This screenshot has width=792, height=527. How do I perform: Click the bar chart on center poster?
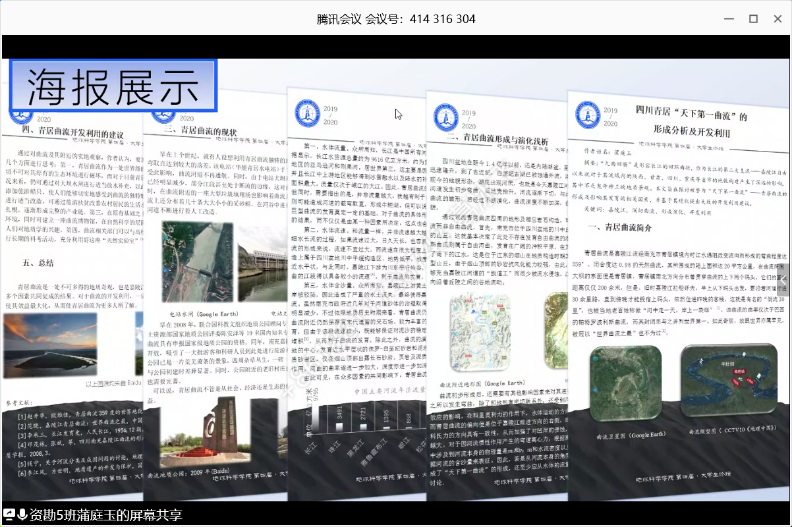pos(340,440)
